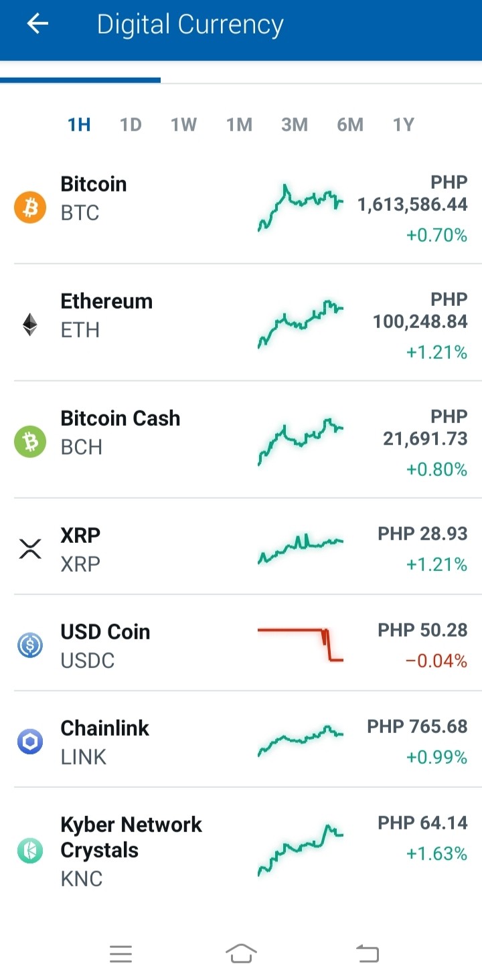Viewport: 482px width, 980px height.
Task: Open the USD Coin red price chart
Action: (x=301, y=645)
